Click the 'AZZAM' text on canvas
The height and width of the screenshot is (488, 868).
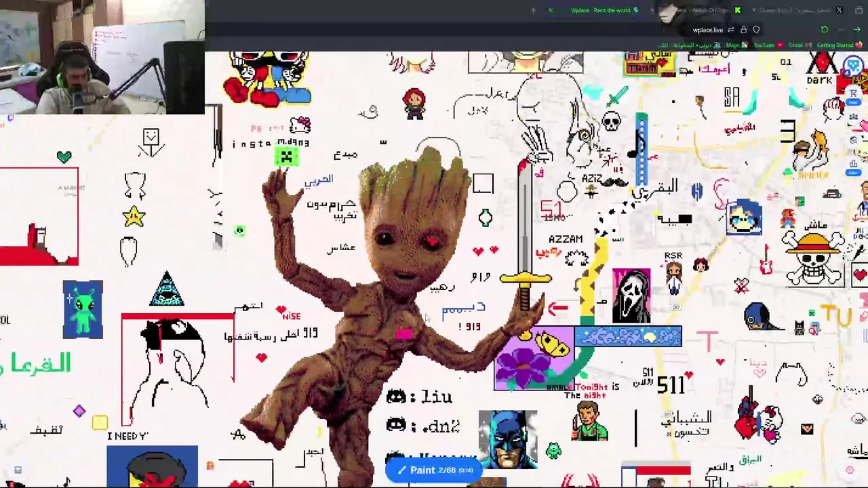click(566, 239)
